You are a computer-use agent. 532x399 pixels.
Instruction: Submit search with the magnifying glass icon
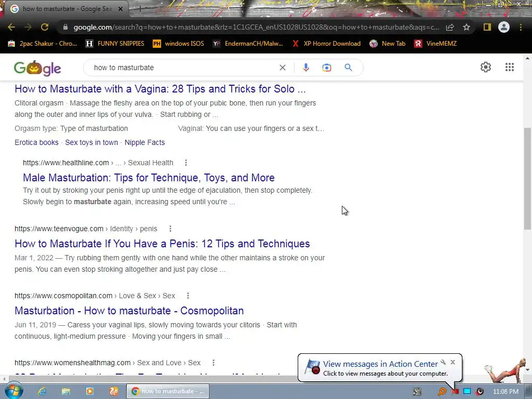(349, 68)
